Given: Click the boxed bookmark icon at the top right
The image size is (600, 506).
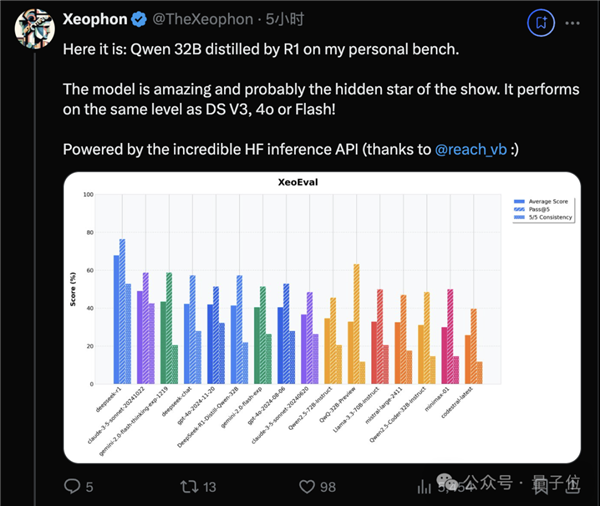Looking at the screenshot, I should click(541, 19).
